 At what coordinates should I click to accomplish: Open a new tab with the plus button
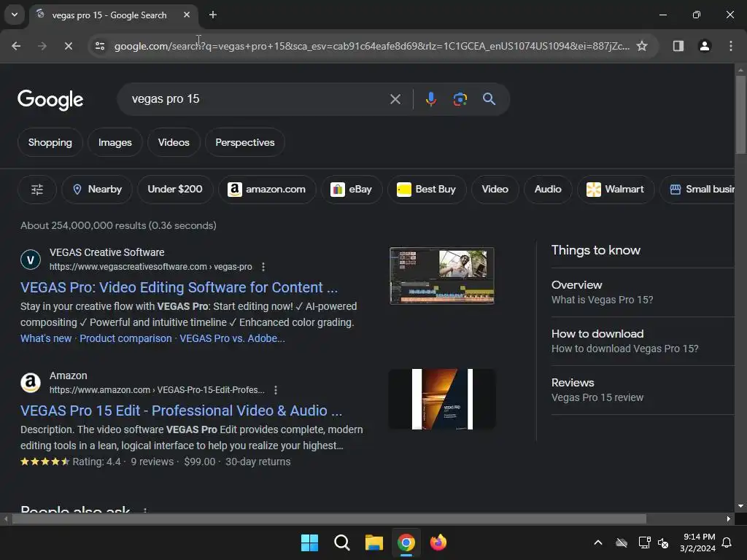tap(213, 15)
